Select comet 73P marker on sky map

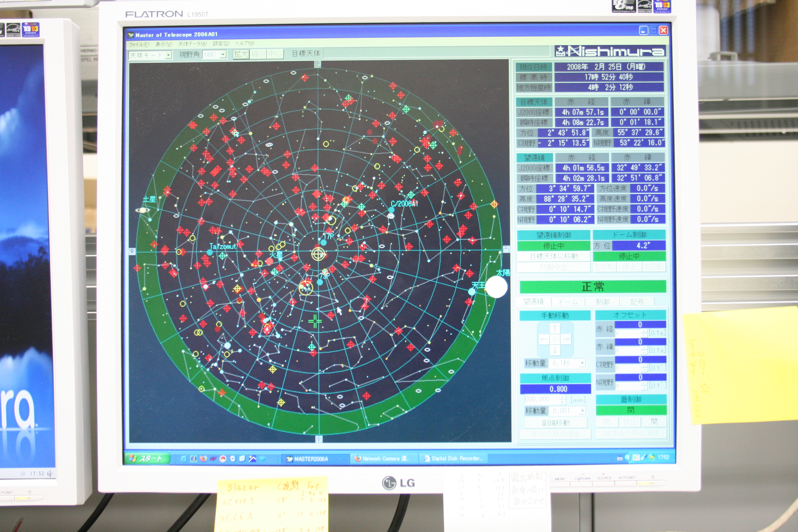point(320,282)
